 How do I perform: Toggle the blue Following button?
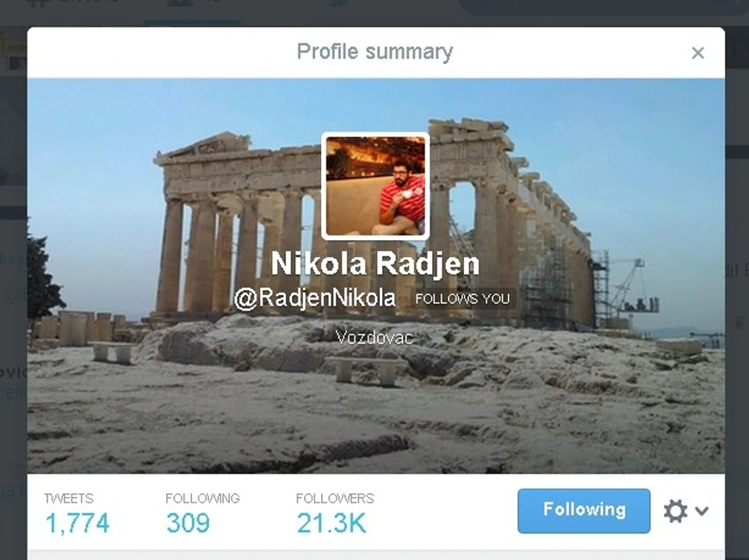584,510
